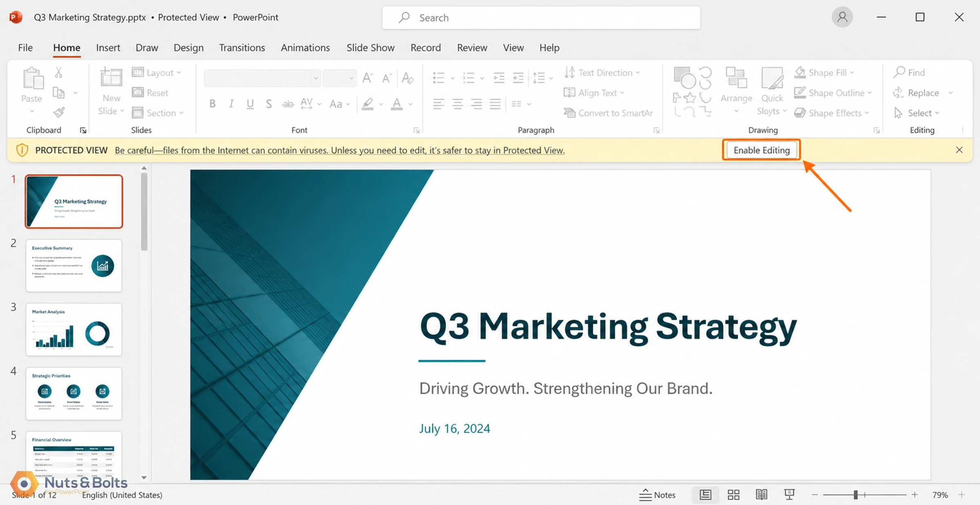Click the Select button in Editing

point(916,113)
